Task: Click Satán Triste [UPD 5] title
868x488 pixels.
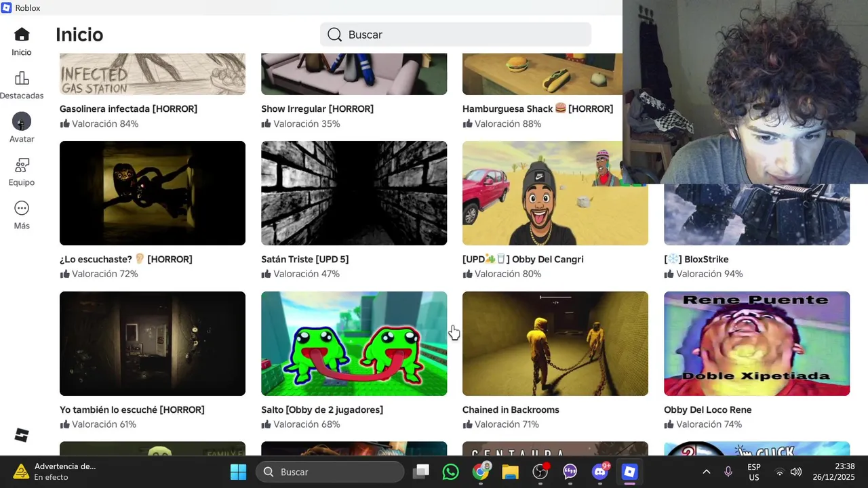Action: (x=305, y=259)
